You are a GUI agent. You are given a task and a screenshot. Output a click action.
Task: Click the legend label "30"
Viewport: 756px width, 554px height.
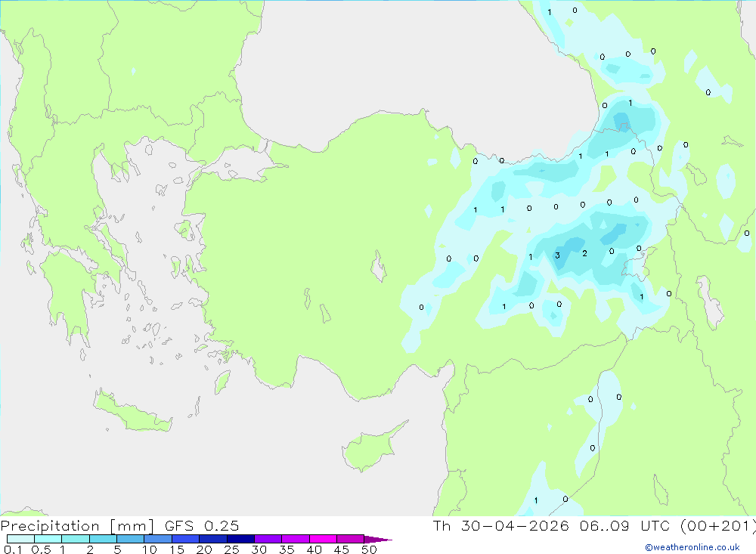[259, 549]
